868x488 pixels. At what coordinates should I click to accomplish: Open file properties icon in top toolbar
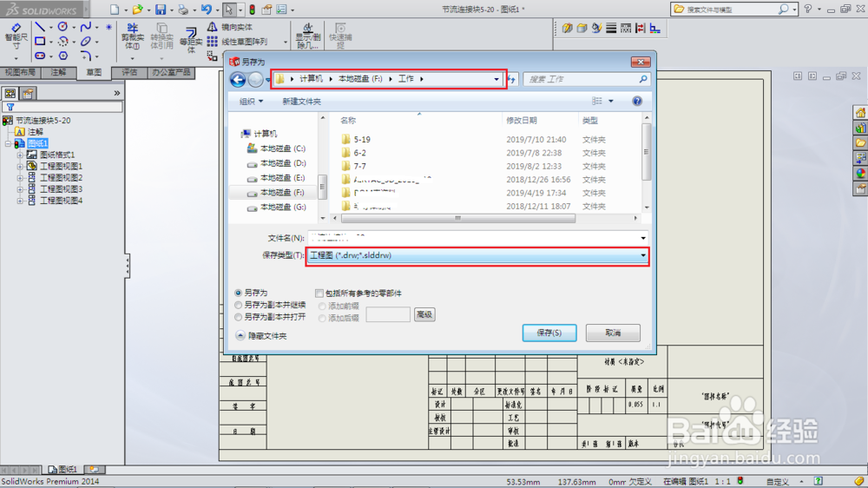click(266, 10)
